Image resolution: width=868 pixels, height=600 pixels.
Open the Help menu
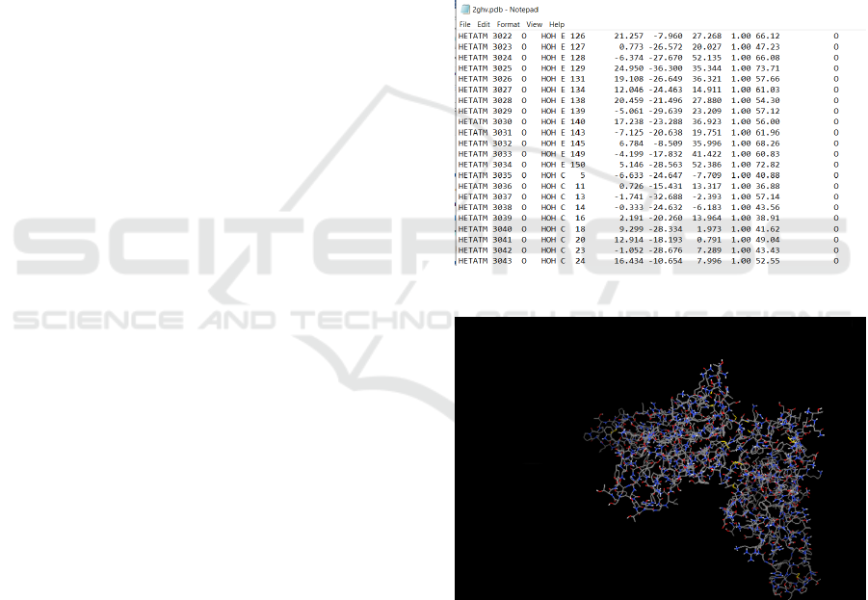(x=557, y=24)
